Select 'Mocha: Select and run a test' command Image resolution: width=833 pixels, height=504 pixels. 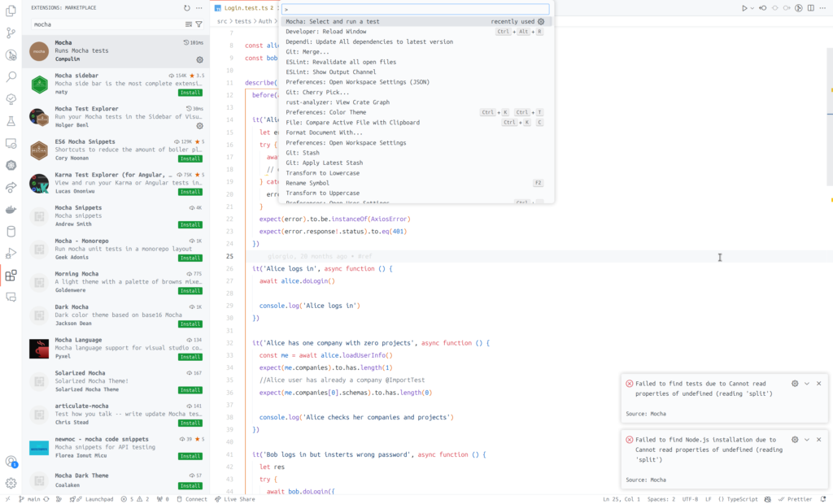(333, 22)
